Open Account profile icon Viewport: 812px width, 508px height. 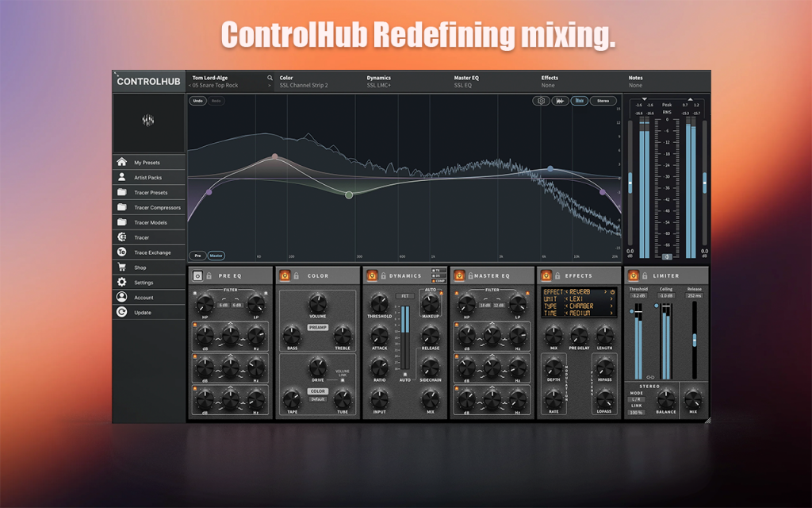coord(121,297)
